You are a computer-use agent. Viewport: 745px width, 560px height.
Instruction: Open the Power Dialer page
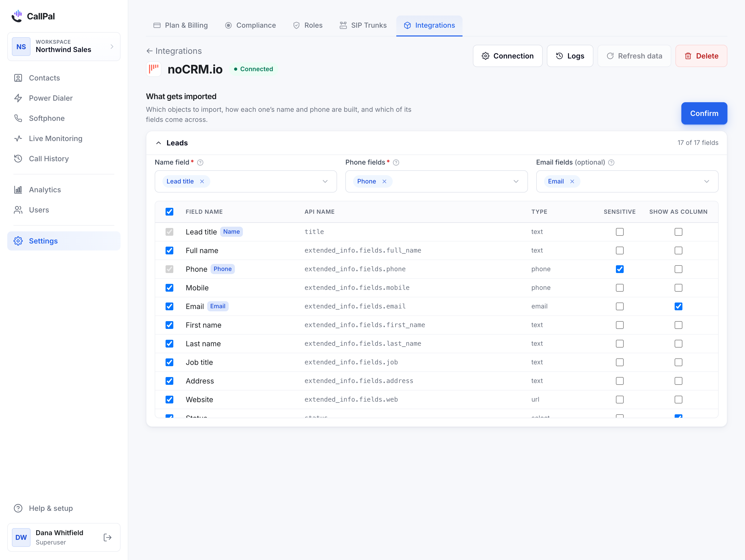pos(64,98)
